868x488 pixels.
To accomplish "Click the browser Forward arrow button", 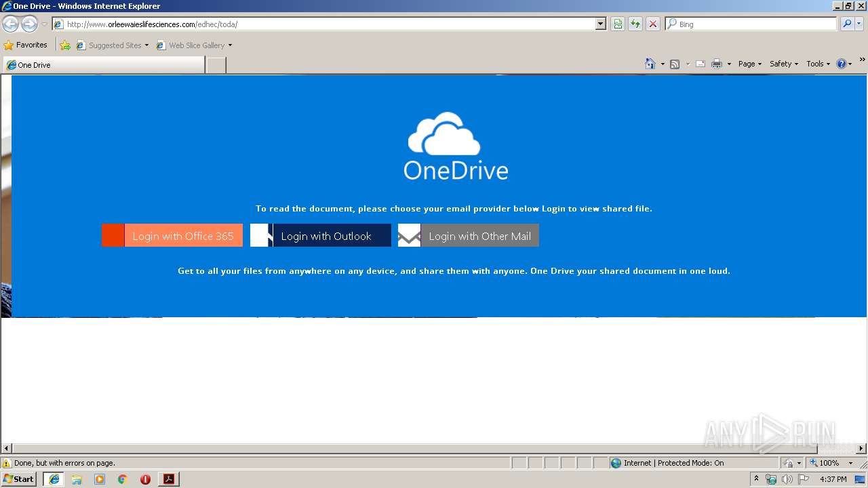I will point(29,24).
